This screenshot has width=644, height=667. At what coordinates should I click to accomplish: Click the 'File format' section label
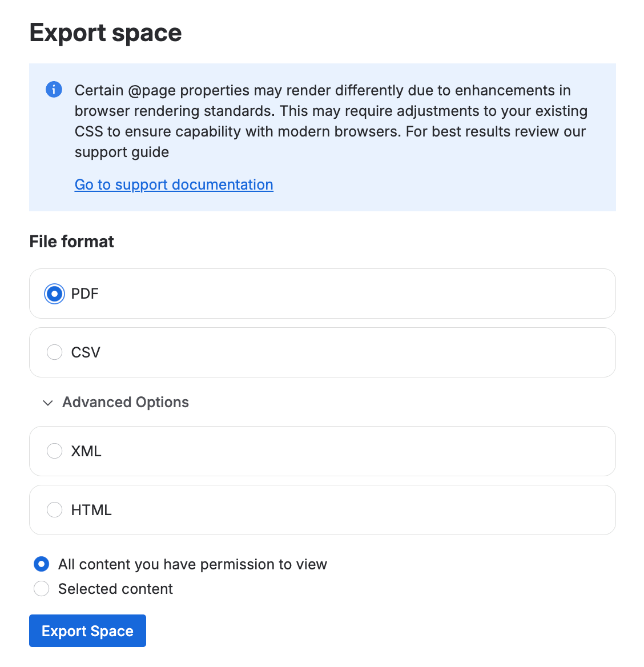[71, 242]
